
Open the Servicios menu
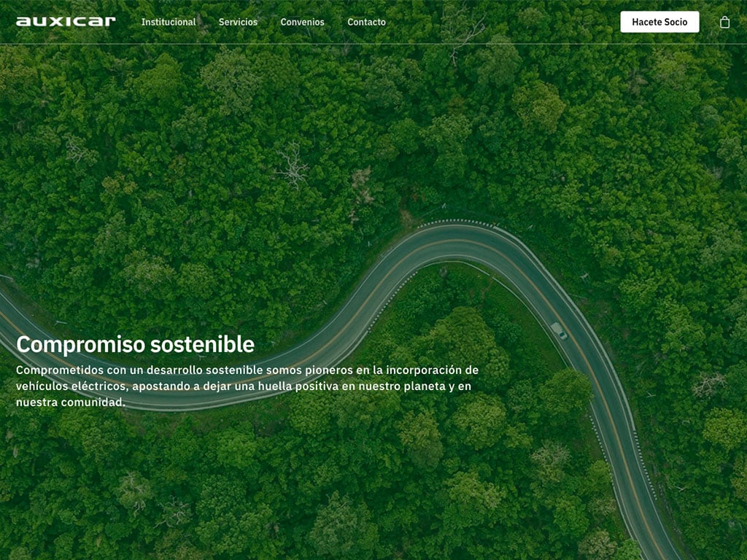click(x=238, y=22)
